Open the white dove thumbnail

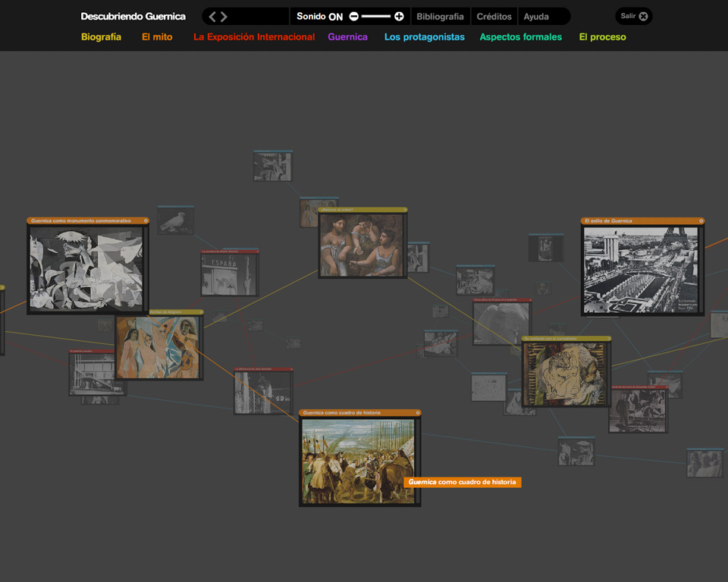(175, 221)
